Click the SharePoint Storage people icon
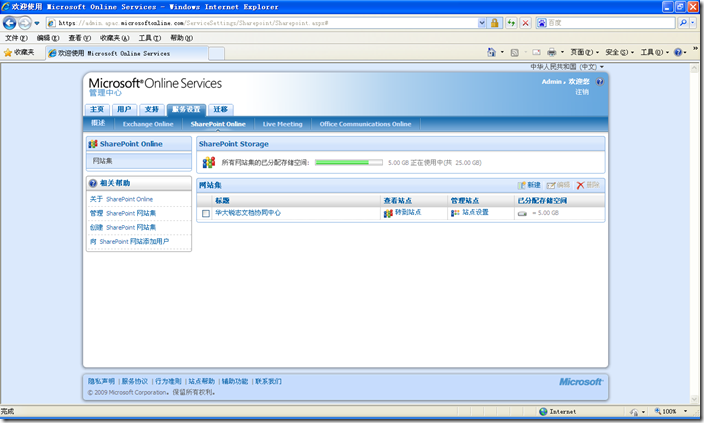Screen dimensions: 704x423 click(x=209, y=162)
